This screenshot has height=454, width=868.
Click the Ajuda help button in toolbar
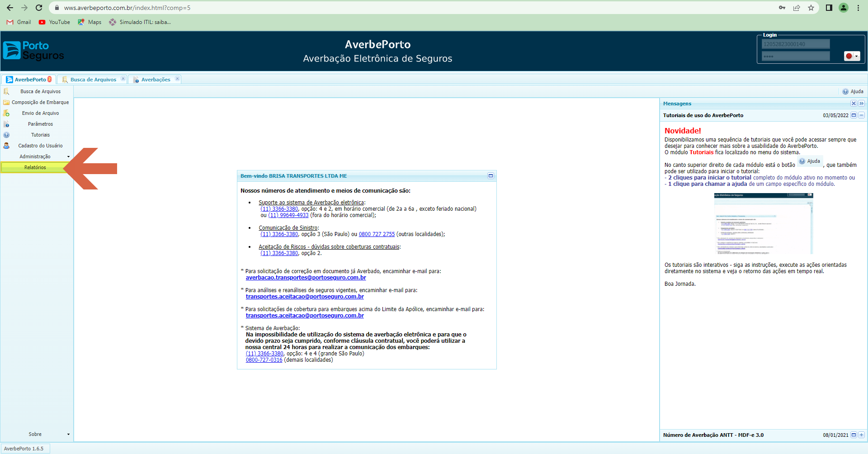[x=853, y=91]
